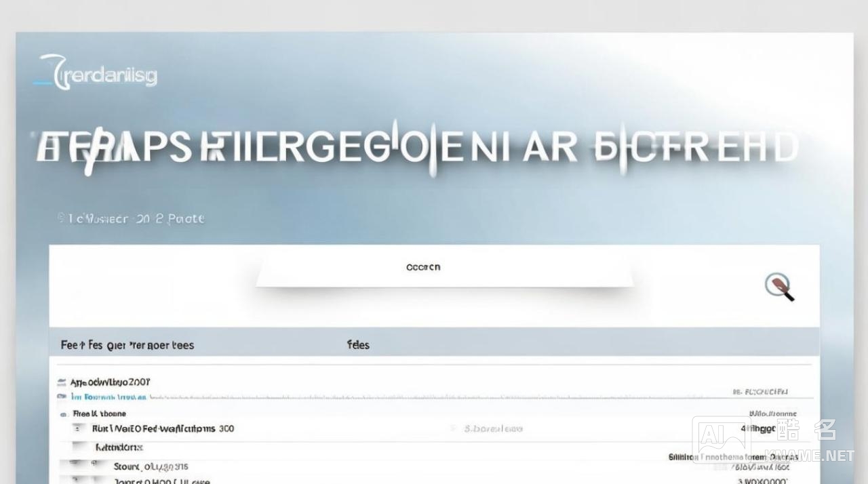Open the list row ending in 300
Screen dimensions: 868x484
point(163,428)
